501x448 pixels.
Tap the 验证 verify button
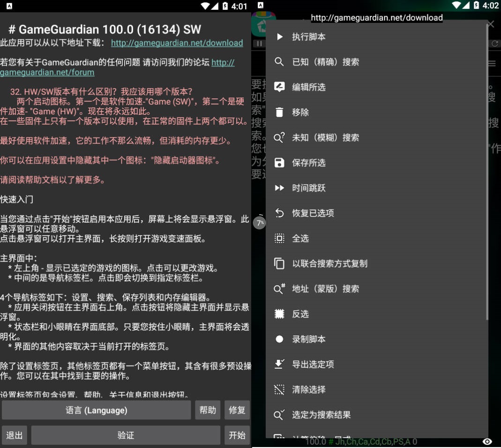pyautogui.click(x=126, y=435)
